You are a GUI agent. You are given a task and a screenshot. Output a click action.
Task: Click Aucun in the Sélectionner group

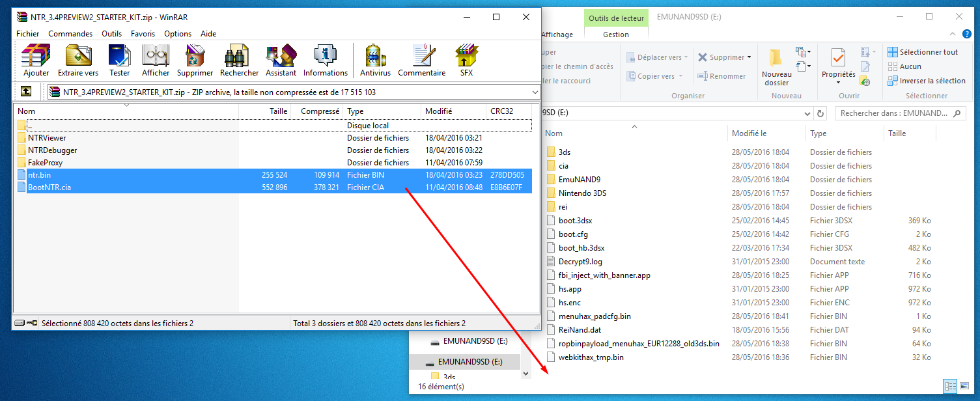click(904, 66)
